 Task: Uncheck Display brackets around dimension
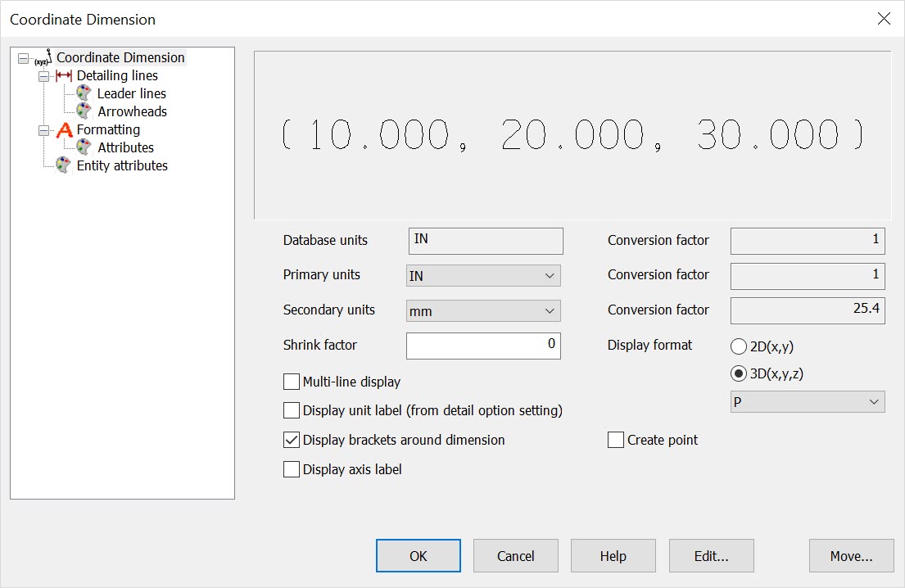292,440
